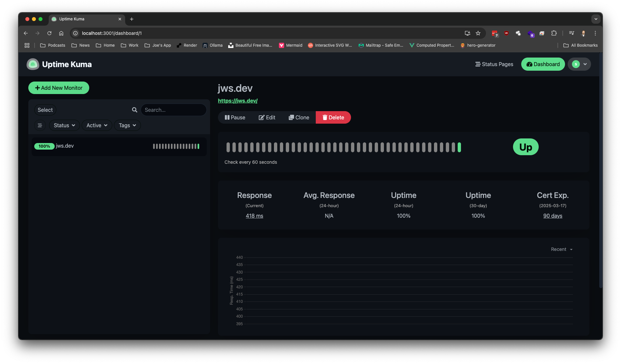621x364 pixels.
Task: Expand the Status filter dropdown
Action: click(x=65, y=125)
